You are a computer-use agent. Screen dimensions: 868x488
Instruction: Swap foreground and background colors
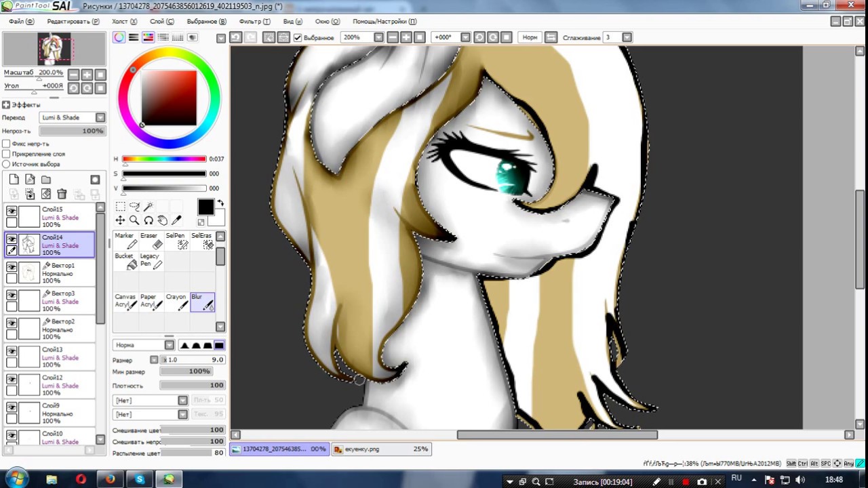[x=220, y=203]
